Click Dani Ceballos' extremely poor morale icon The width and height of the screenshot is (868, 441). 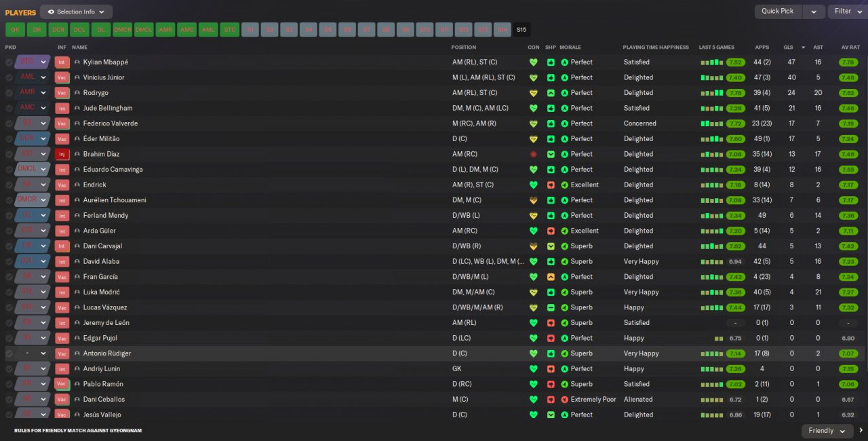pos(564,400)
